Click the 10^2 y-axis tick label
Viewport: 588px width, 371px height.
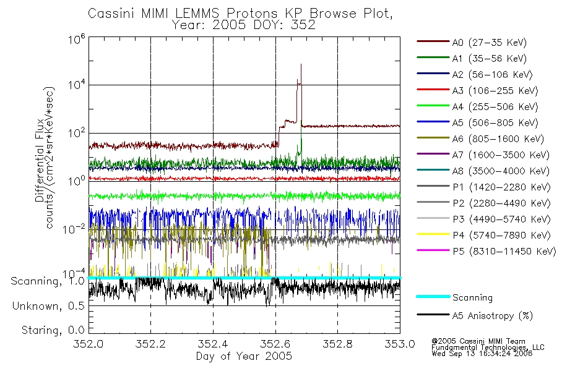[x=77, y=133]
